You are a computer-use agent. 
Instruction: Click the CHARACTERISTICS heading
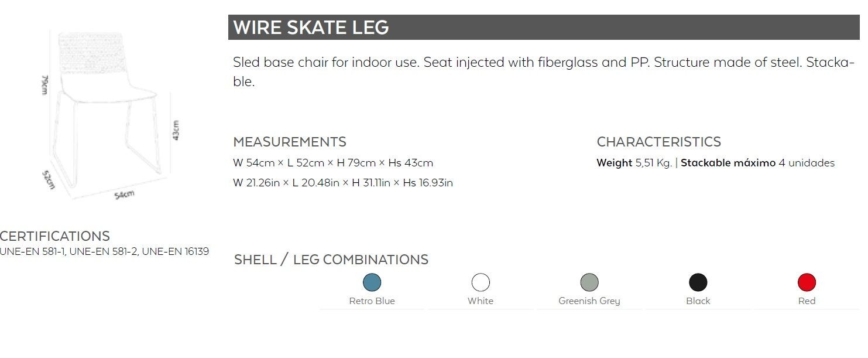[658, 142]
